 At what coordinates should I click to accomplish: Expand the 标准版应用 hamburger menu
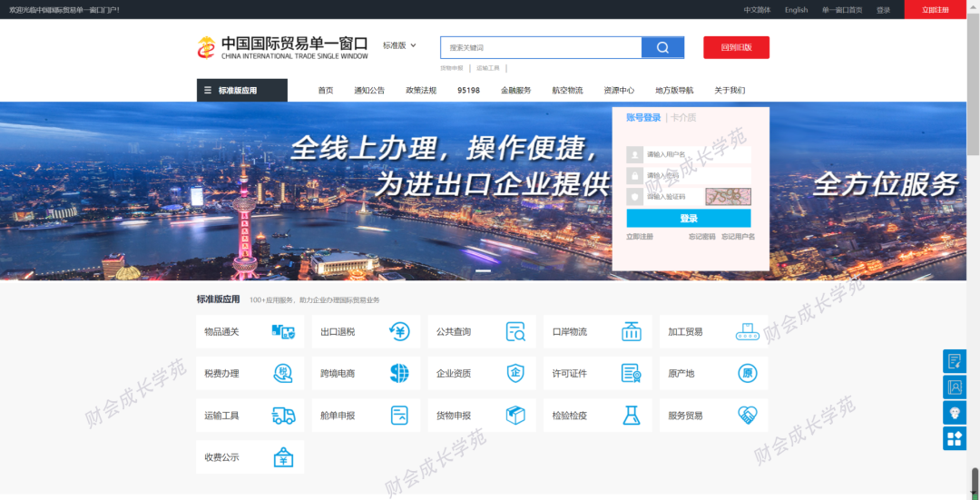pos(241,91)
